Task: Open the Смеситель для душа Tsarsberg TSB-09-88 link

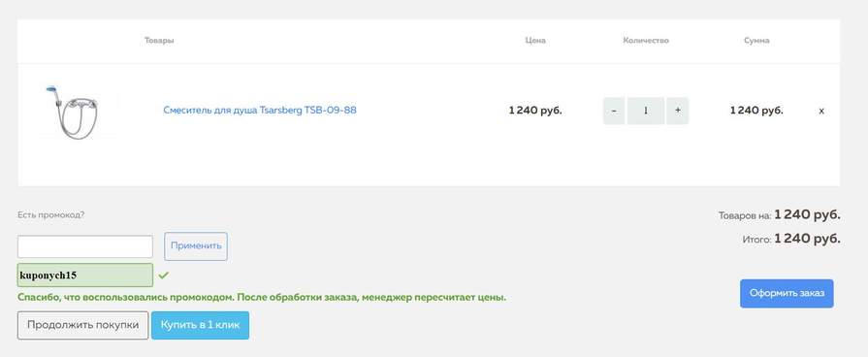Action: [260, 111]
